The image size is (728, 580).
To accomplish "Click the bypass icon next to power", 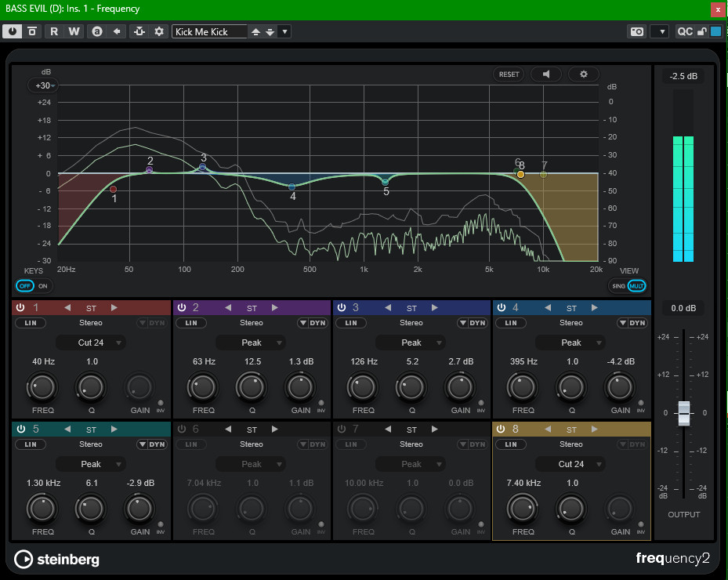I will (32, 31).
